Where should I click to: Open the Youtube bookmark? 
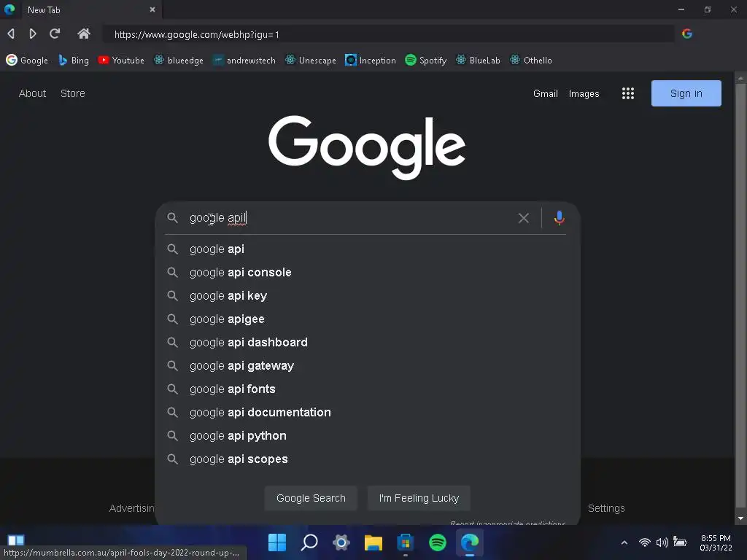[x=121, y=60]
